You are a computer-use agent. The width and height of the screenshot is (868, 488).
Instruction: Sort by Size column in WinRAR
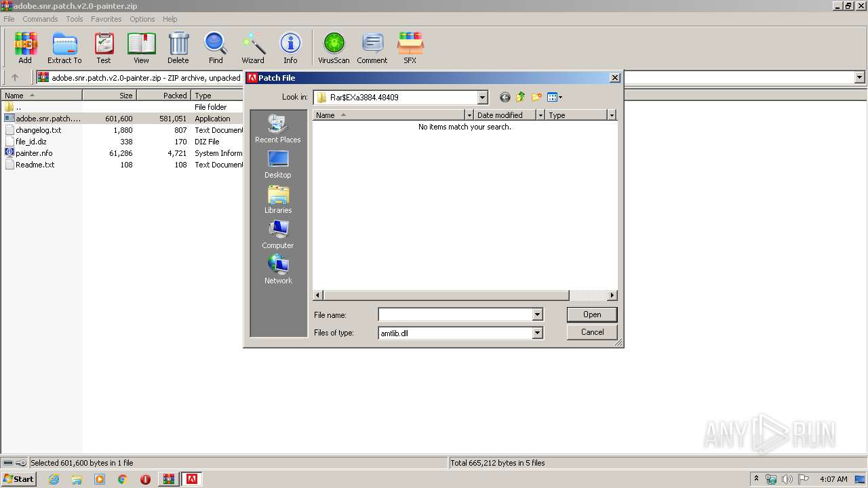pos(109,96)
